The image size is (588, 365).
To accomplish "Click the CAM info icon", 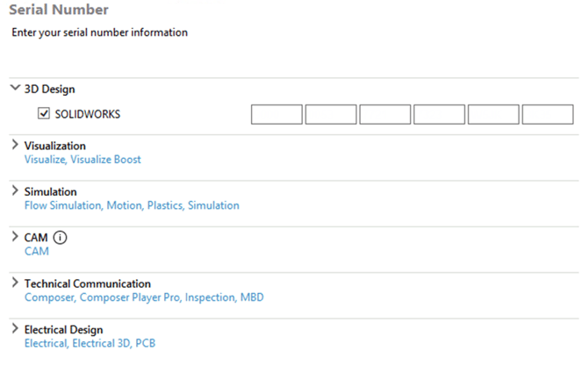I will point(61,237).
